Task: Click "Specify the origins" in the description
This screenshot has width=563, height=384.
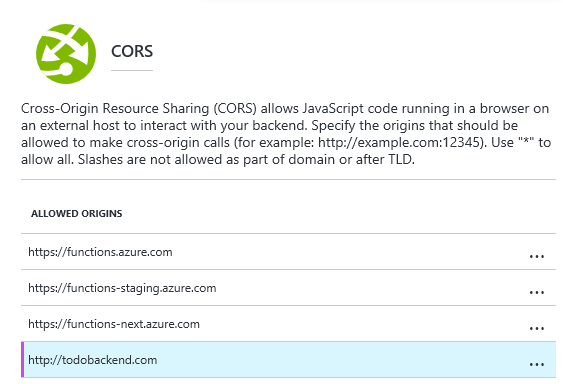Action: pyautogui.click(x=365, y=125)
